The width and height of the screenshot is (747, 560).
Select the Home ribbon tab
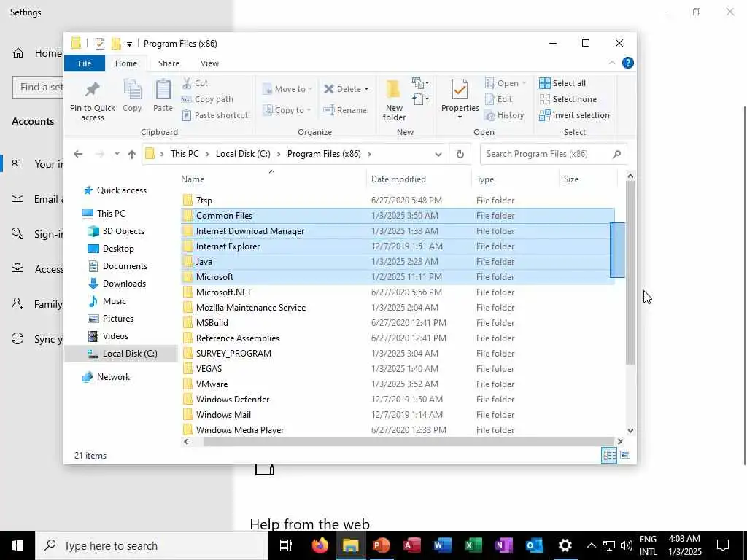125,63
